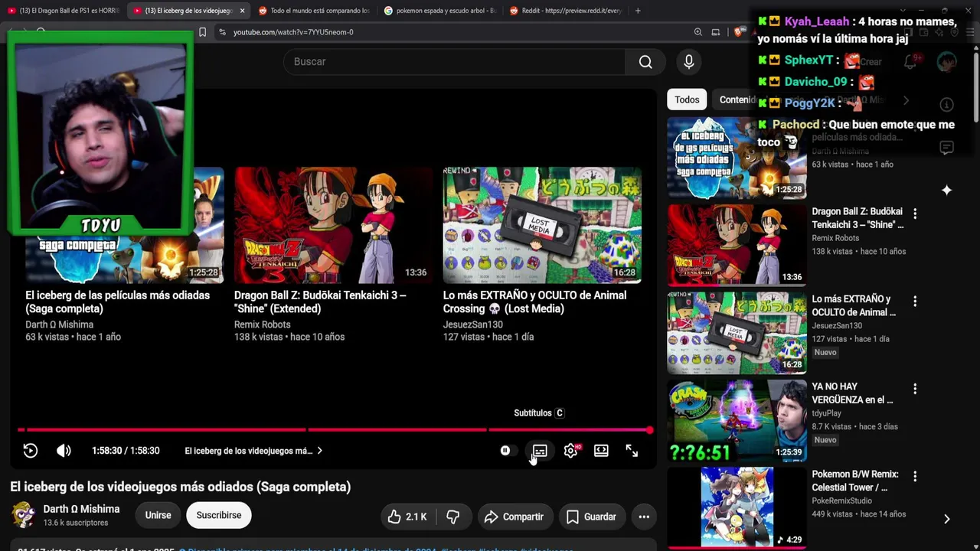Save the video with Guardar
The height and width of the screenshot is (551, 980).
point(591,517)
